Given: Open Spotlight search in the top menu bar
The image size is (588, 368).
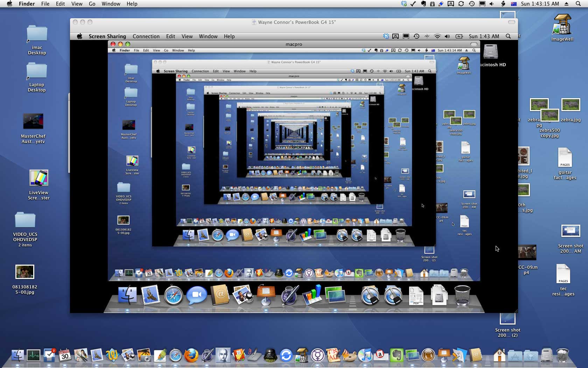Looking at the screenshot, I should coord(578,4).
